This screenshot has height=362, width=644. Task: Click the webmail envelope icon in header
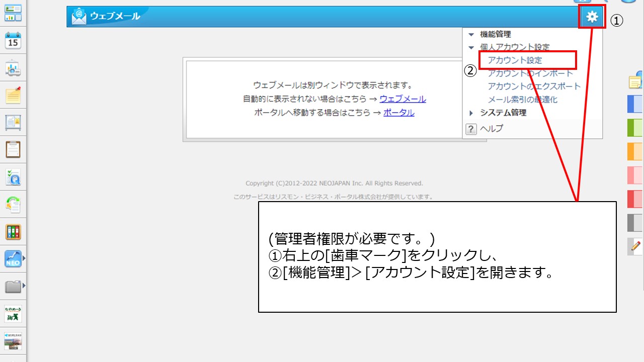pyautogui.click(x=79, y=17)
